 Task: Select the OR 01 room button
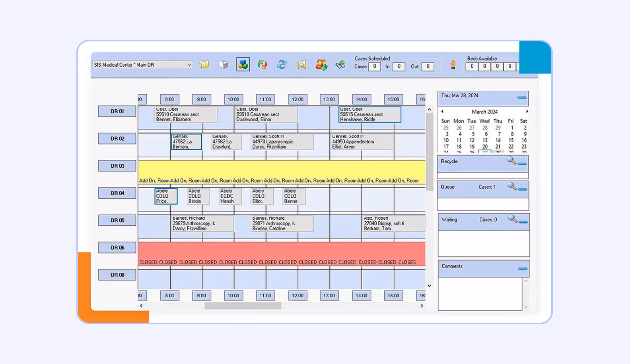pyautogui.click(x=117, y=111)
